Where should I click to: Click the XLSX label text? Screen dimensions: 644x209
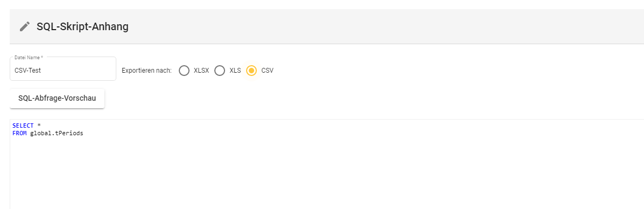(201, 71)
